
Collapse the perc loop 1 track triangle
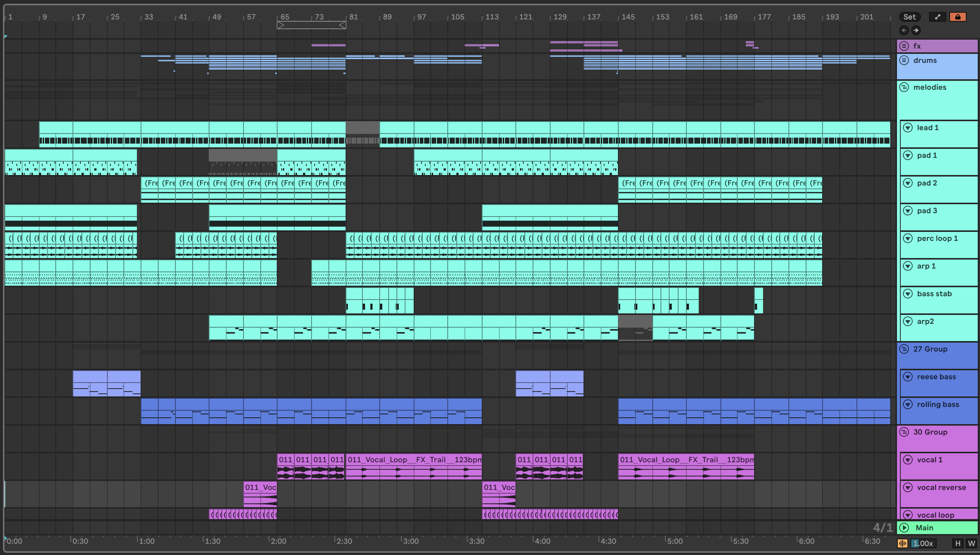[x=908, y=238]
